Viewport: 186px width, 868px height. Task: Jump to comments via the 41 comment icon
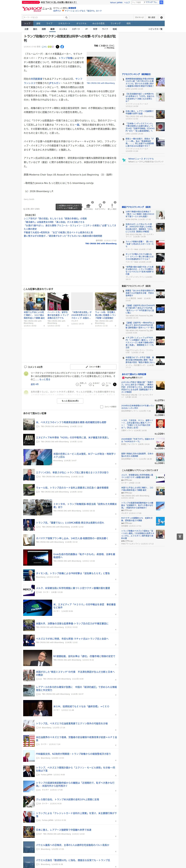tap(44, 47)
